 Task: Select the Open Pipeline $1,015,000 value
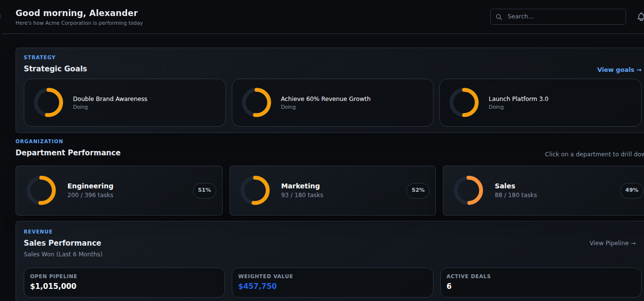(x=53, y=286)
